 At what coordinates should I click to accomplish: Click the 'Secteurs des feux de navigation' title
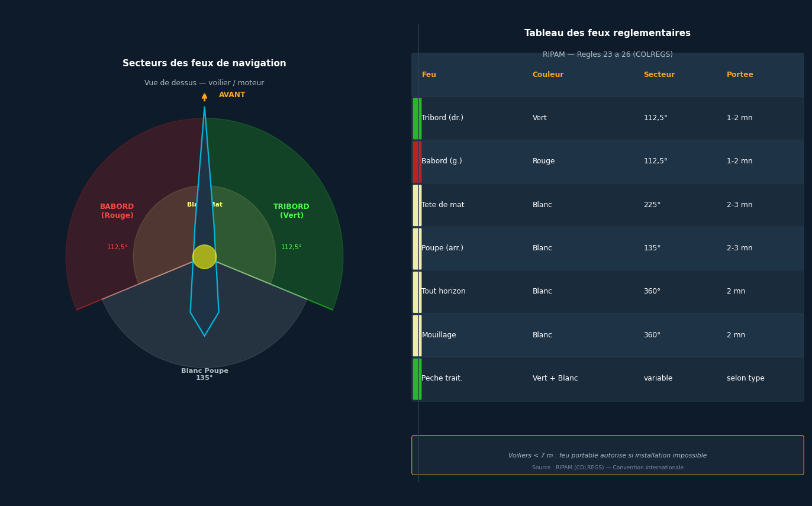[x=204, y=64]
